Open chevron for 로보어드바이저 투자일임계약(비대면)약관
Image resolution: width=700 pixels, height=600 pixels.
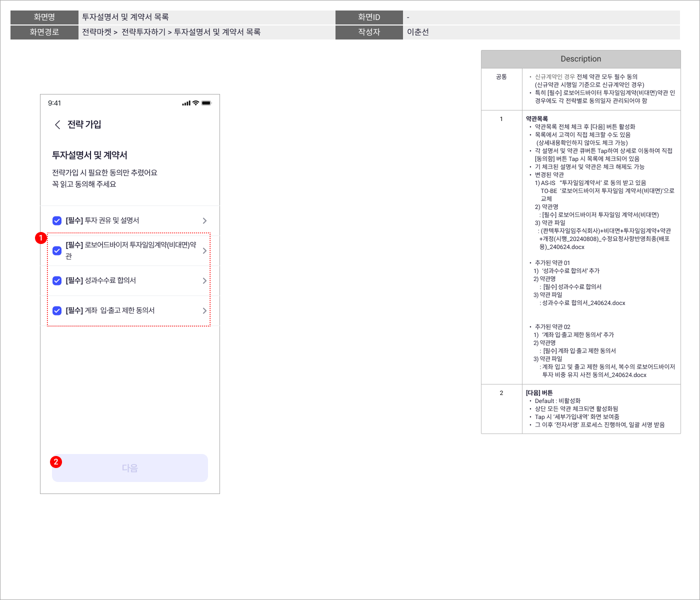click(x=204, y=250)
